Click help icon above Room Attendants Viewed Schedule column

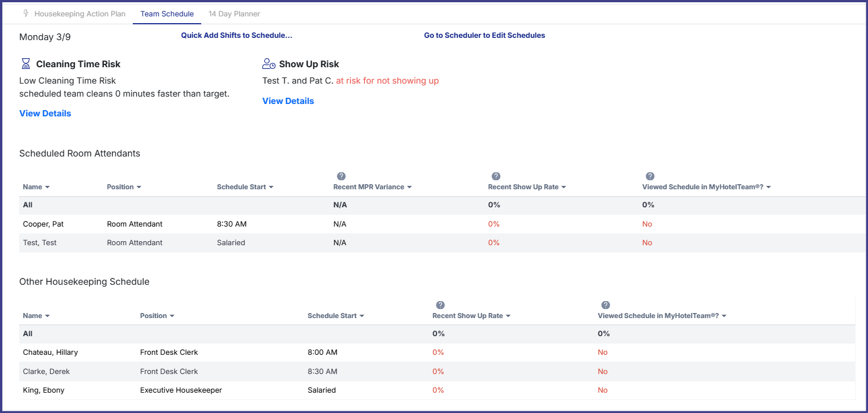pos(650,176)
